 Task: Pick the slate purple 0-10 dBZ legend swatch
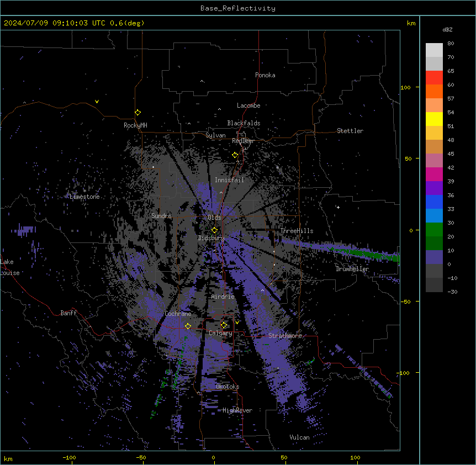coord(434,257)
